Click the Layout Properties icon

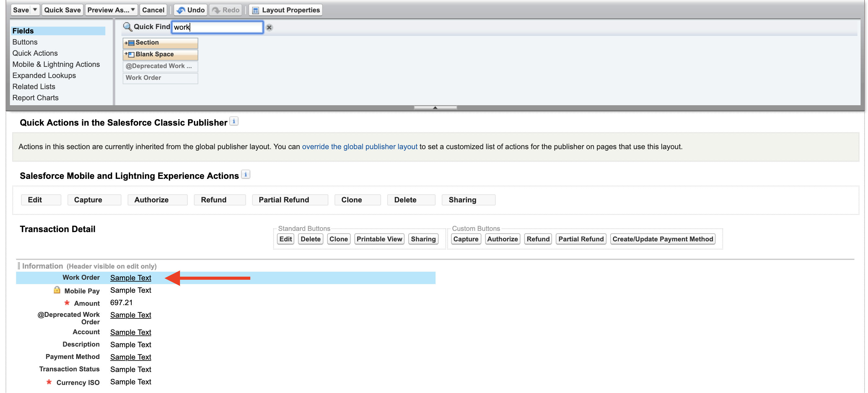coord(256,11)
